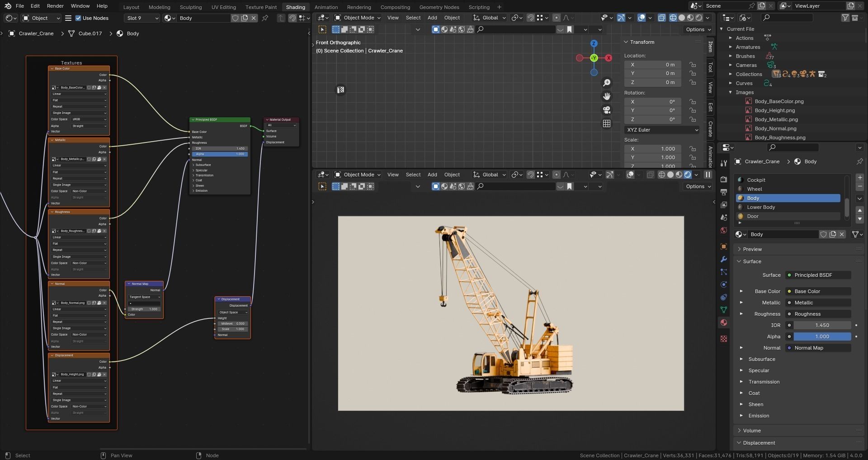Screen dimensions: 868x460
Task: Open the XYZ Euler rotation mode dropdown
Action: point(662,130)
